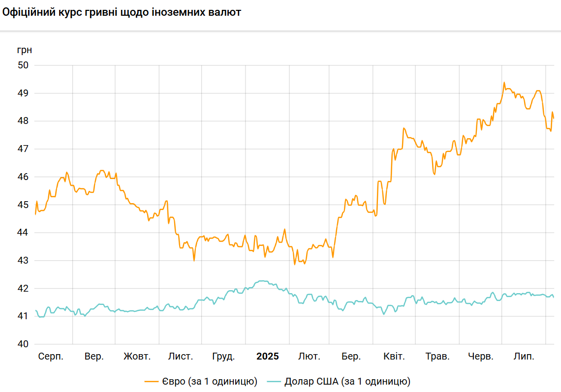Click the orange Євро legend line swatch
Viewport: 561px width, 392px height.
tap(151, 381)
